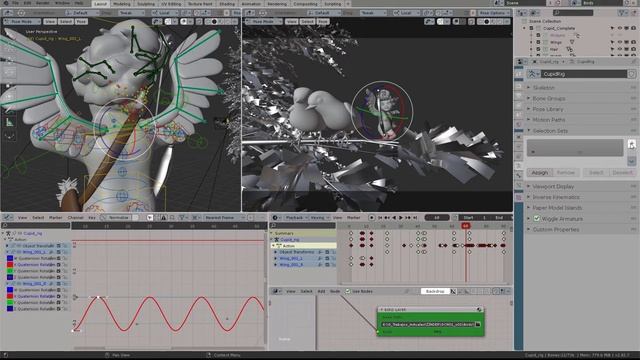Toggle X-ray icon in left viewport header
The image size is (640, 360).
pos(199,21)
